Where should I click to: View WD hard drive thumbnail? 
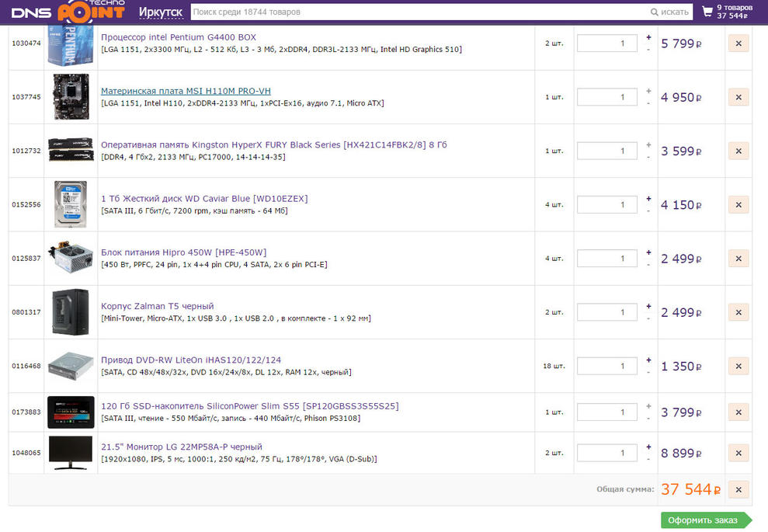click(x=71, y=204)
